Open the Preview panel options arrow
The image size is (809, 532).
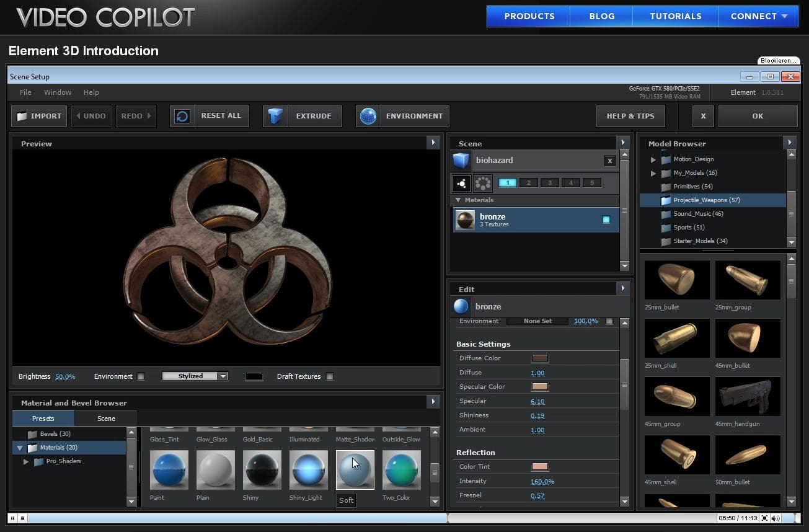click(434, 143)
